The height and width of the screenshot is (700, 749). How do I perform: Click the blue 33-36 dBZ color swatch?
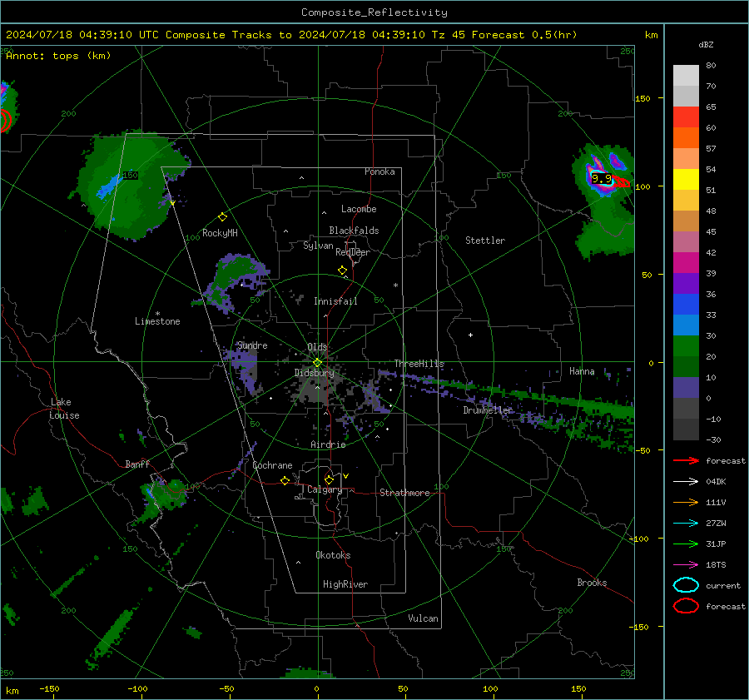[686, 305]
